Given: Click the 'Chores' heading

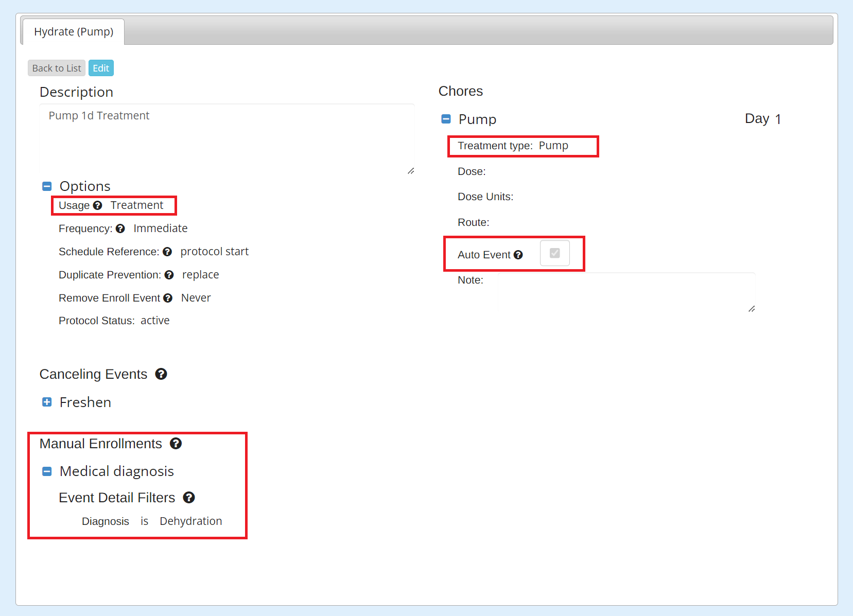Looking at the screenshot, I should coord(461,91).
